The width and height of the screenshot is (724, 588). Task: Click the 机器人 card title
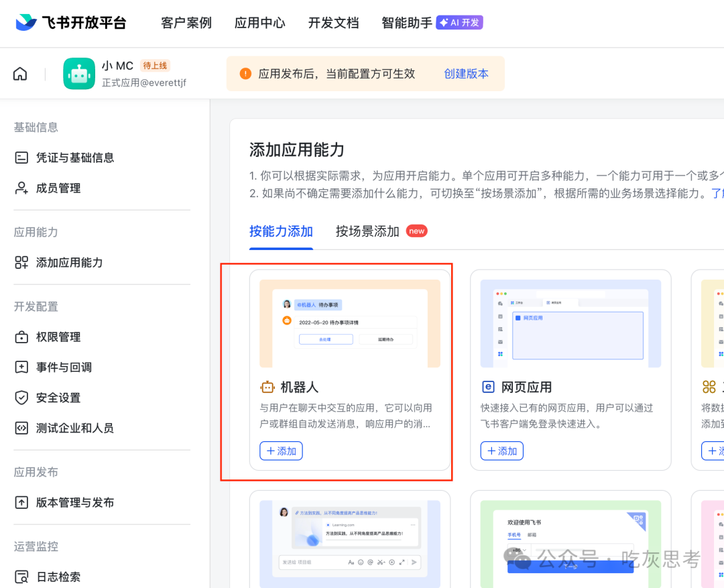(299, 387)
